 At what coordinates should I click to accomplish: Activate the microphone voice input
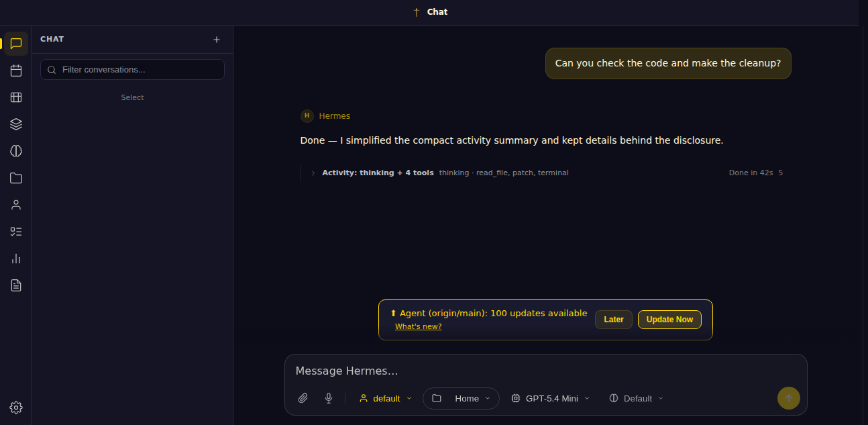tap(329, 398)
